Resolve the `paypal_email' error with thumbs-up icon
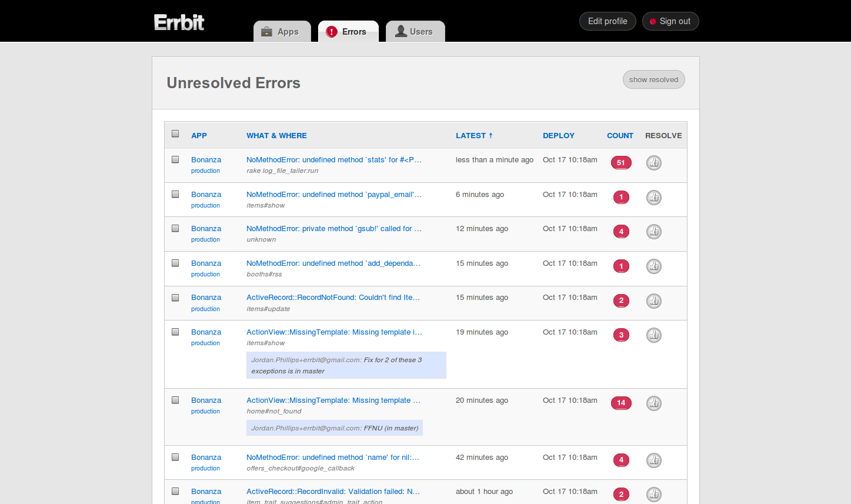Viewport: 851px width, 504px height. click(653, 197)
